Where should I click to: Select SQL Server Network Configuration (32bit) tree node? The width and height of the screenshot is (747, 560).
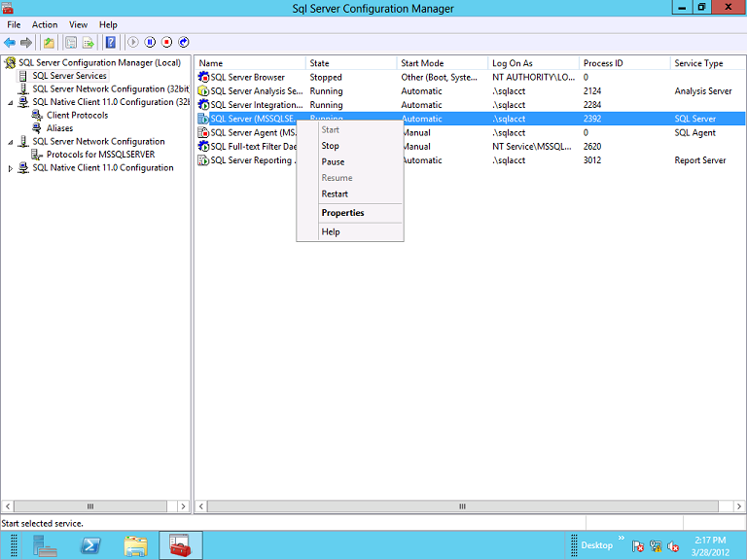click(111, 89)
